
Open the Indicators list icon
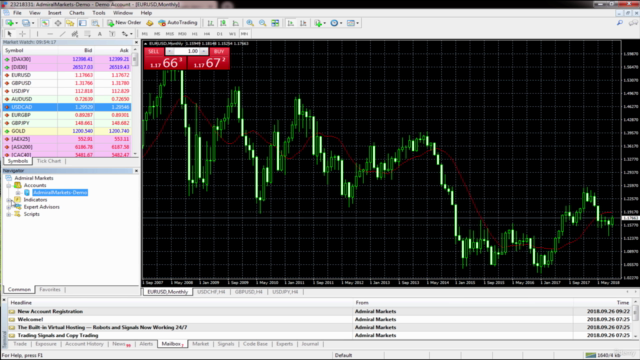[x=318, y=23]
